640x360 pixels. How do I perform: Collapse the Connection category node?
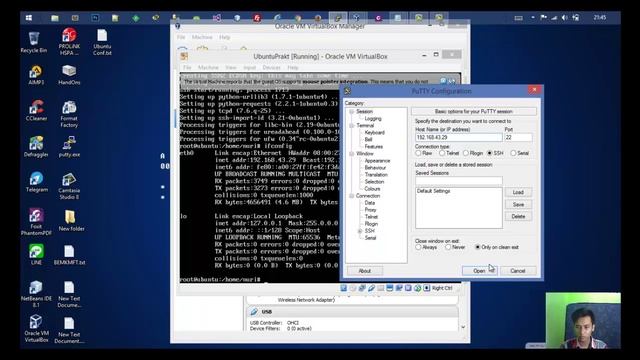[351, 196]
